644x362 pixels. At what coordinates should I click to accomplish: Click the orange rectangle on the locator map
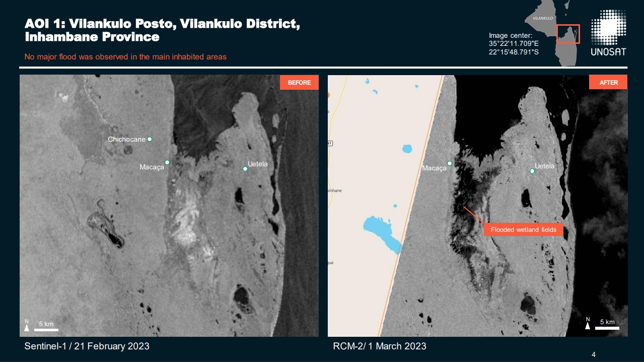[x=568, y=34]
